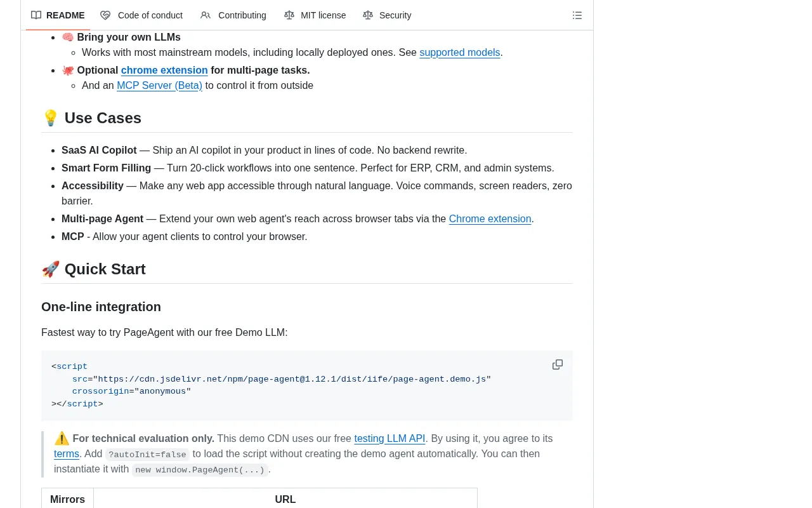Open the README tab
This screenshot has width=812, height=508.
point(58,15)
